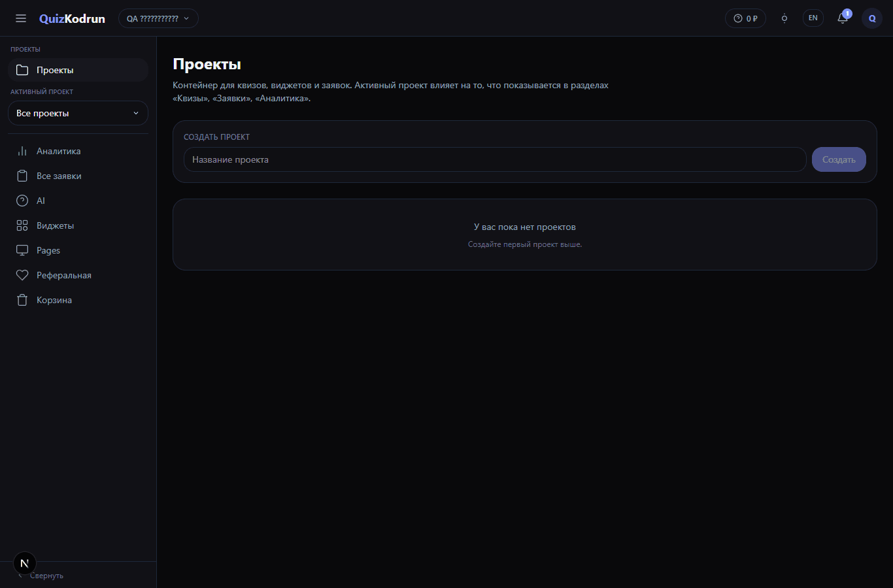Click the Проекты folder icon
The width and height of the screenshot is (893, 588).
22,70
